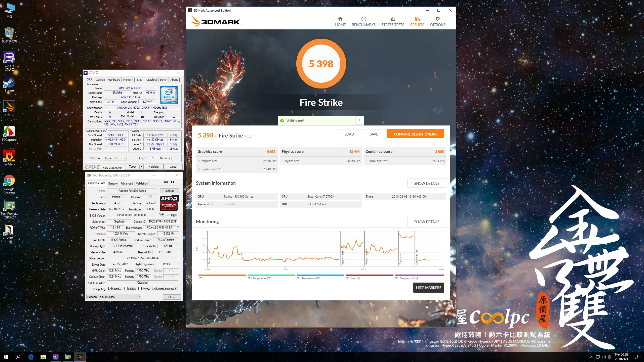Switch to Caches tab in CPU-Z
The image size is (644, 362).
tap(100, 80)
